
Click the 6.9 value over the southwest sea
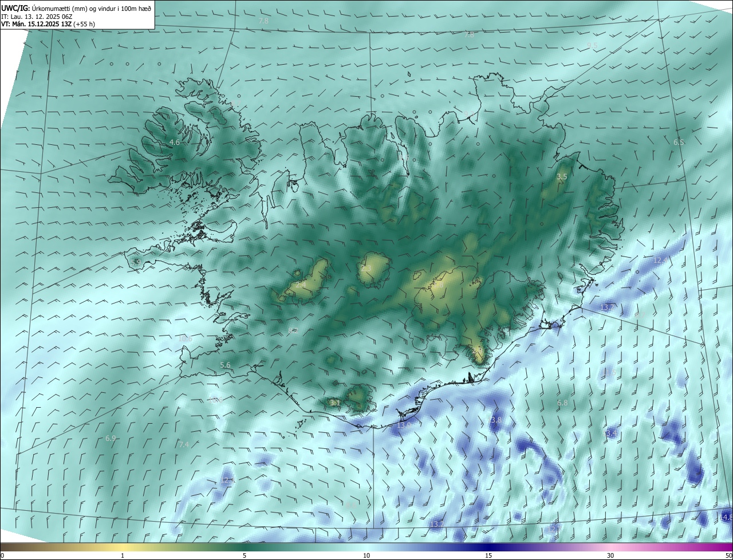111,438
